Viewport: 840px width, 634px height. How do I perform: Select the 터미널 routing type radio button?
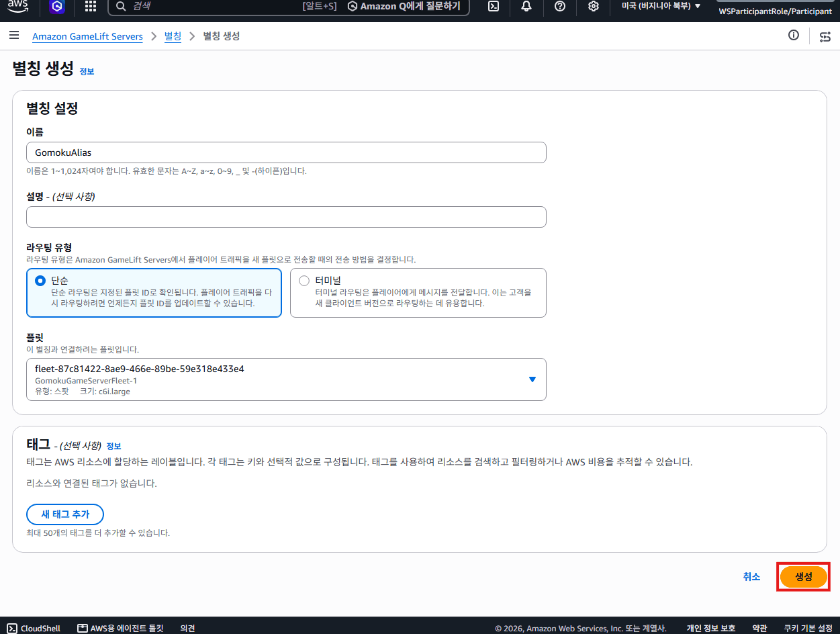pyautogui.click(x=304, y=281)
